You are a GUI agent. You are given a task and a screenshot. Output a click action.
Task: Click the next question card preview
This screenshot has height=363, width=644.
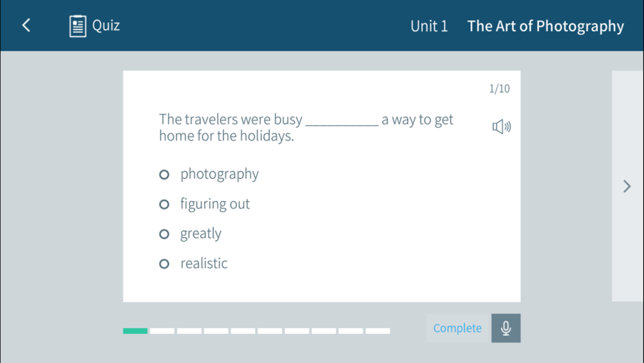click(x=627, y=129)
